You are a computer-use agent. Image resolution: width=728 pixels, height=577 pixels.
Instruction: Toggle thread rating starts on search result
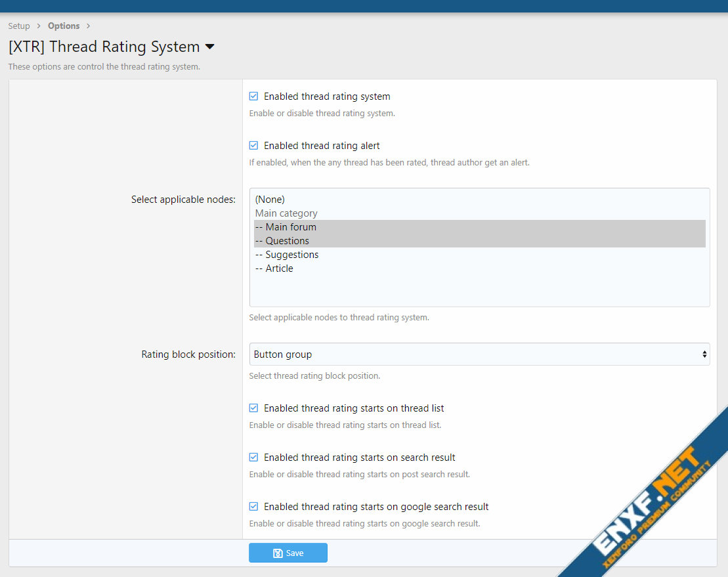(254, 458)
